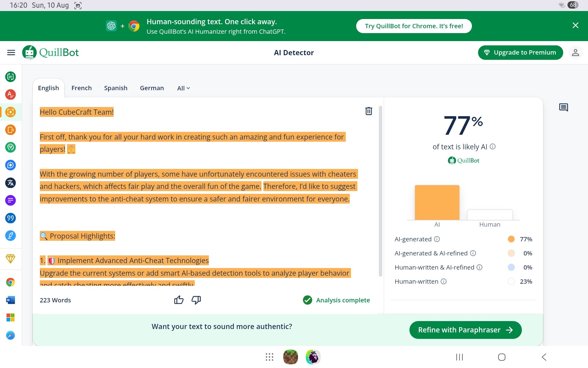Click the QuillBot link under score
588x368 pixels.
[x=464, y=160]
